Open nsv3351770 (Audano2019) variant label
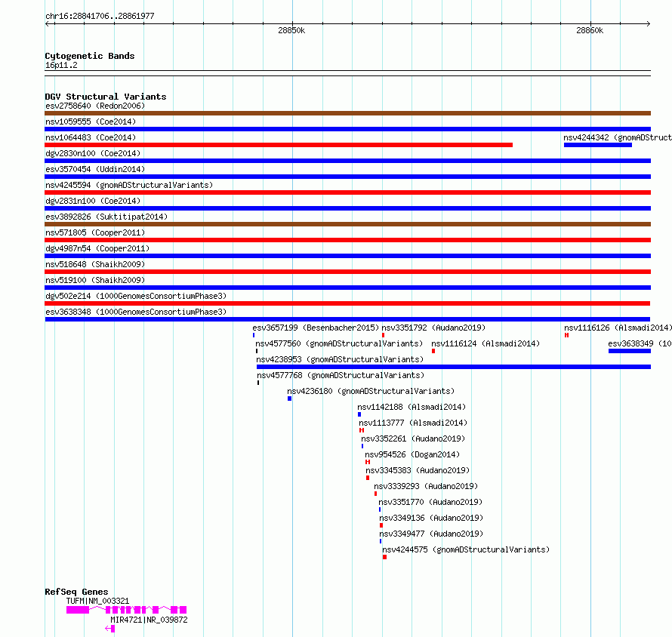Image resolution: width=672 pixels, height=637 pixels. tap(430, 502)
